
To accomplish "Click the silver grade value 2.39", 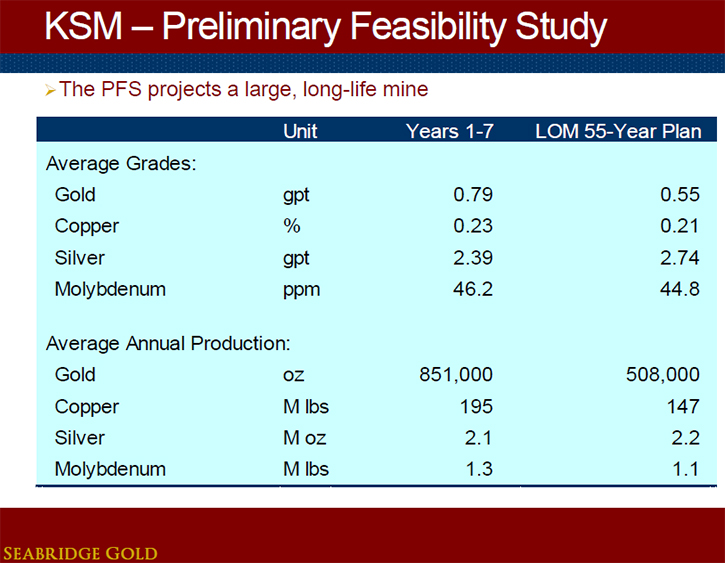I will click(x=473, y=258).
